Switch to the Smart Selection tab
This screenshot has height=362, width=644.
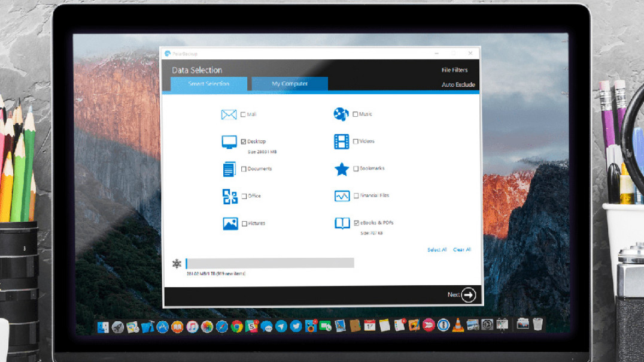pyautogui.click(x=209, y=84)
